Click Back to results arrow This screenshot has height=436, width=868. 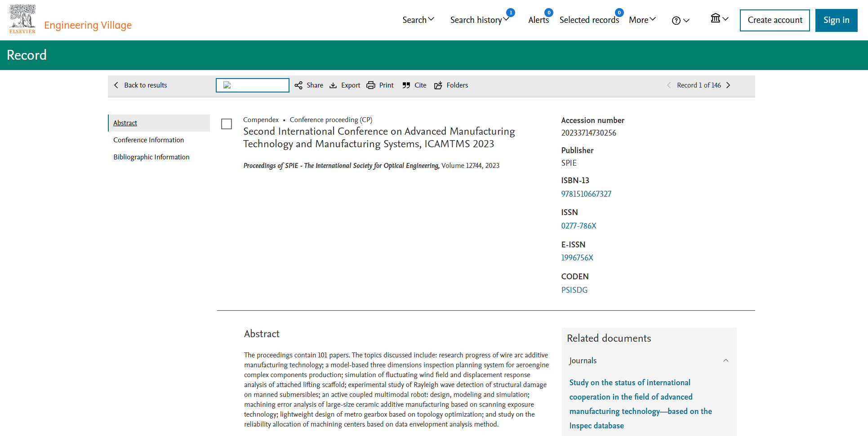[116, 85]
